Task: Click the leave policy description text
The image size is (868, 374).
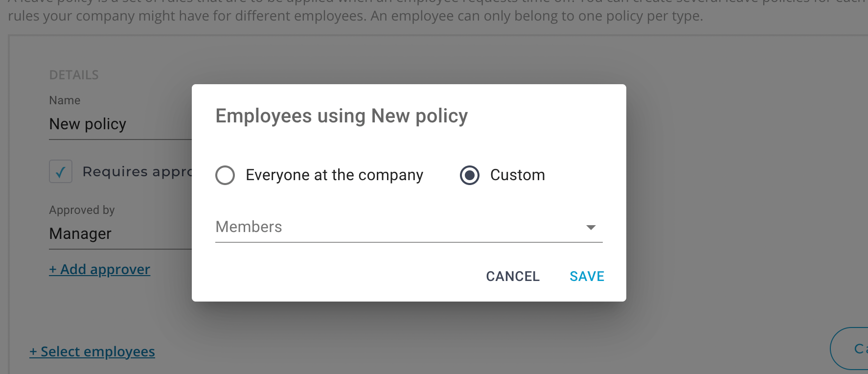Action: pyautogui.click(x=355, y=16)
